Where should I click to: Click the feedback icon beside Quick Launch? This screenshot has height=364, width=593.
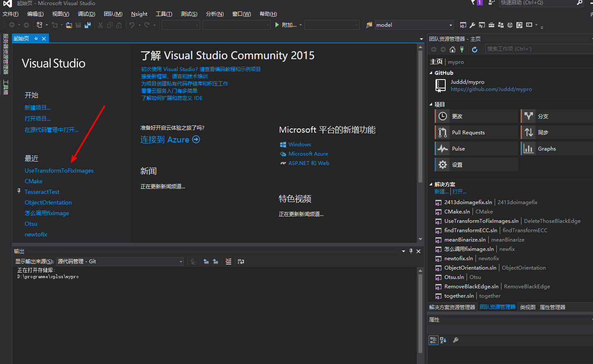coord(492,3)
